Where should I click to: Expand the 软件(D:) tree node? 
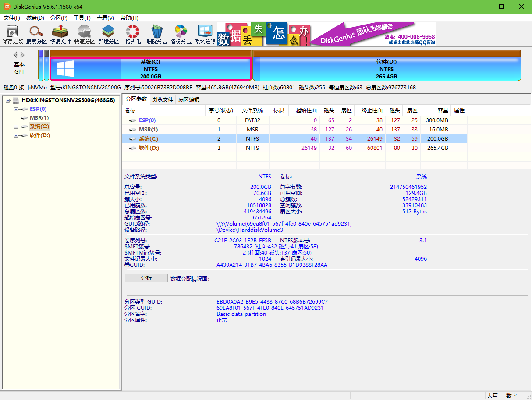pyautogui.click(x=16, y=135)
